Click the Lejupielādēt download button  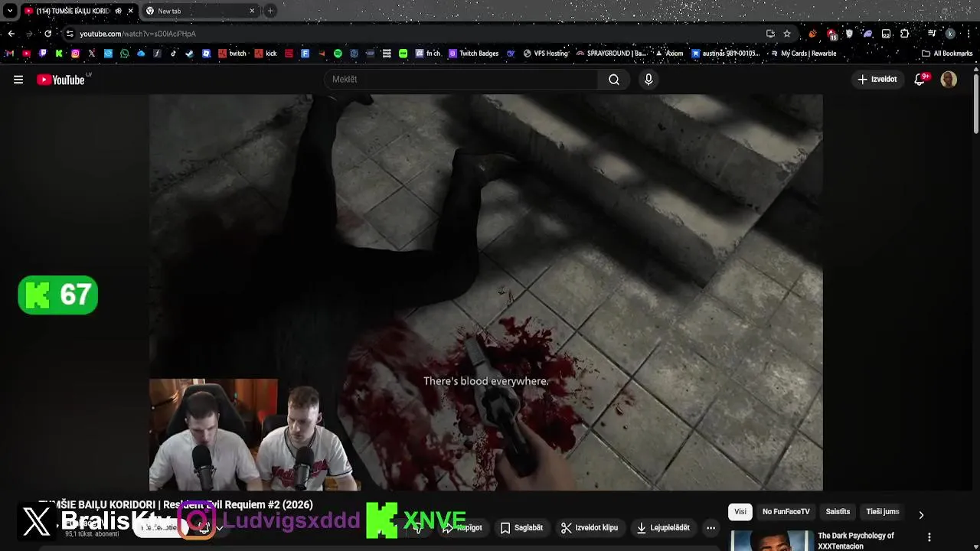(x=662, y=528)
